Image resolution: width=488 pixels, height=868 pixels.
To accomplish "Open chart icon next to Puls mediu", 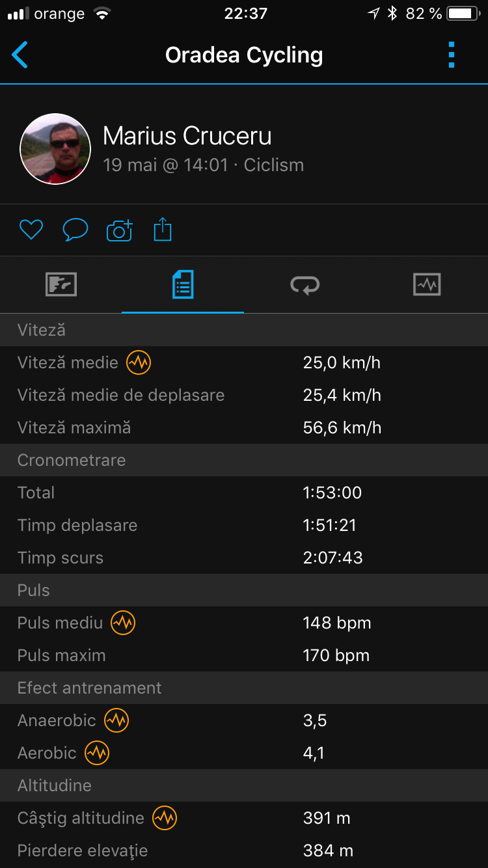I will (123, 623).
